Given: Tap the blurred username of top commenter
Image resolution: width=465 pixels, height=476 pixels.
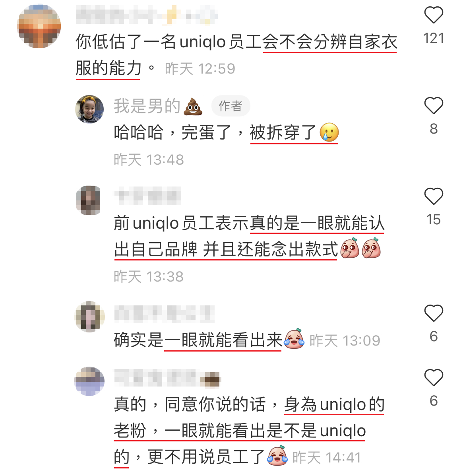Looking at the screenshot, I should (147, 15).
